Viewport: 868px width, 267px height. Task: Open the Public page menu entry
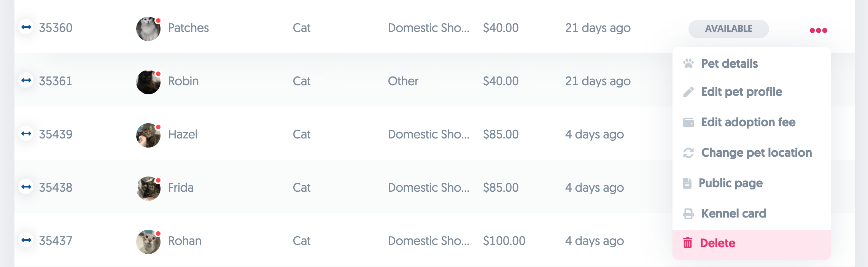point(730,183)
